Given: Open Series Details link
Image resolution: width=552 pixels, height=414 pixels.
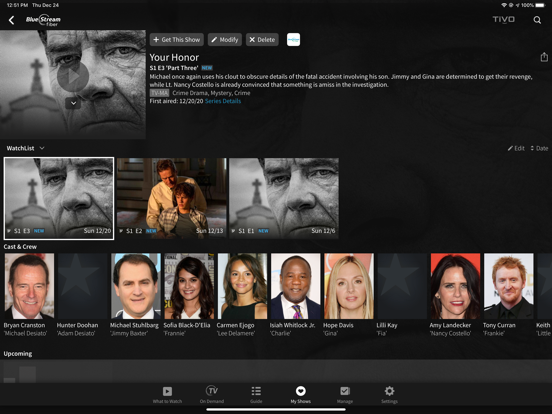Looking at the screenshot, I should point(223,101).
